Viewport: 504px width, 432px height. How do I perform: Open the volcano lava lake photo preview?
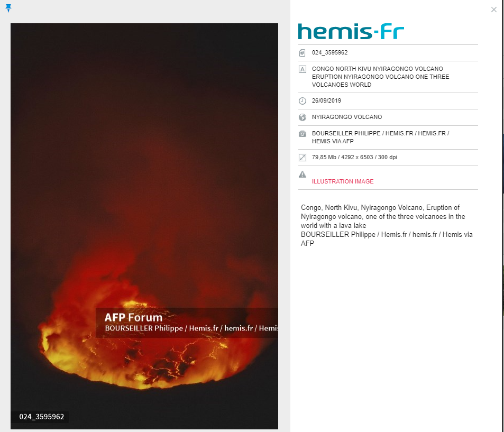[x=144, y=226]
